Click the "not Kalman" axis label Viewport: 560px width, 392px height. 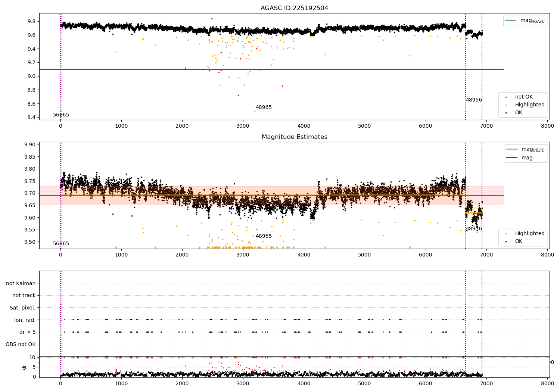(x=21, y=283)
